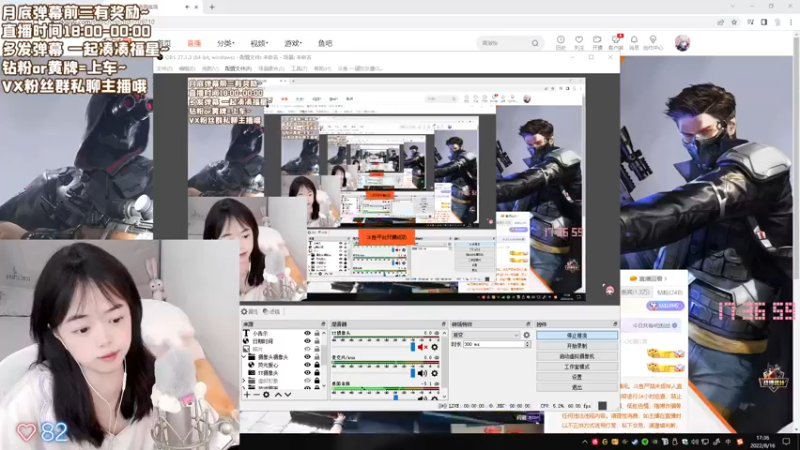Open the OBS 配置文件(P) menu
The width and height of the screenshot is (800, 450).
click(238, 68)
